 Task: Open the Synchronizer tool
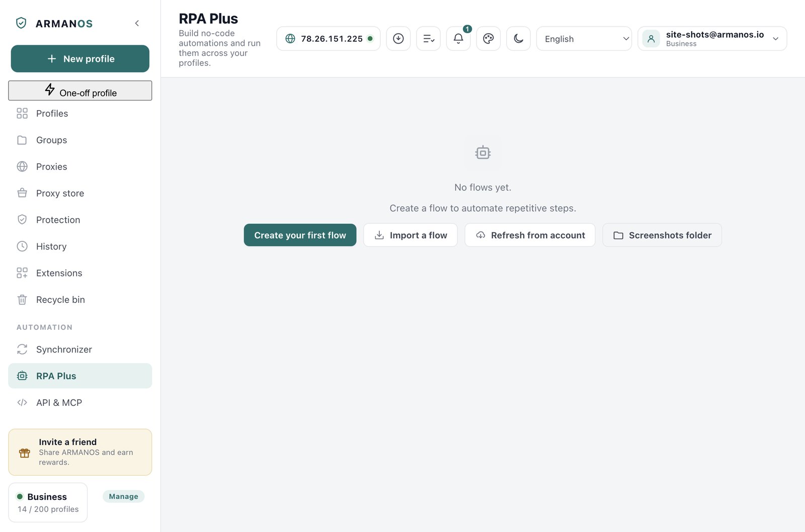(80, 349)
